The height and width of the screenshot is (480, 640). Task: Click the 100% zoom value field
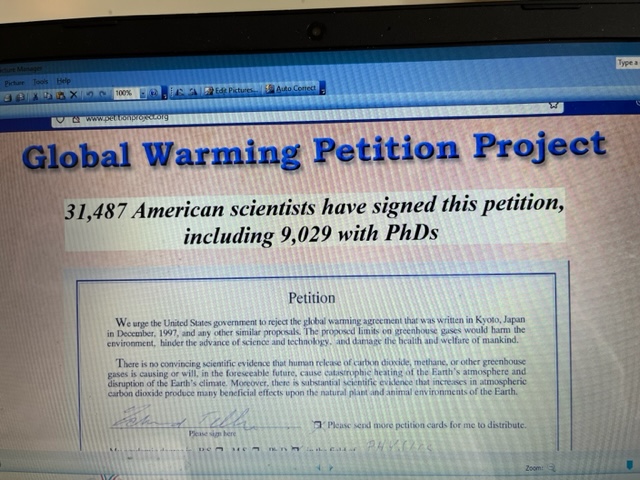tap(126, 93)
